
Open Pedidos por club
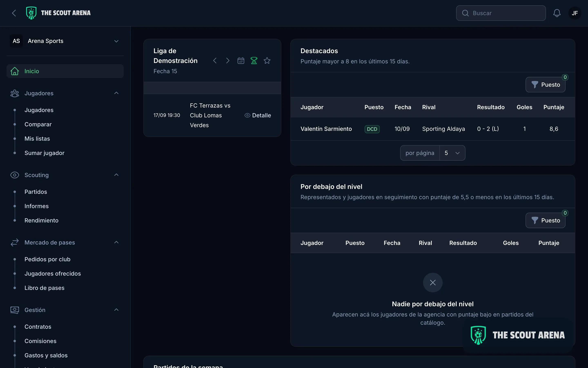coord(47,259)
